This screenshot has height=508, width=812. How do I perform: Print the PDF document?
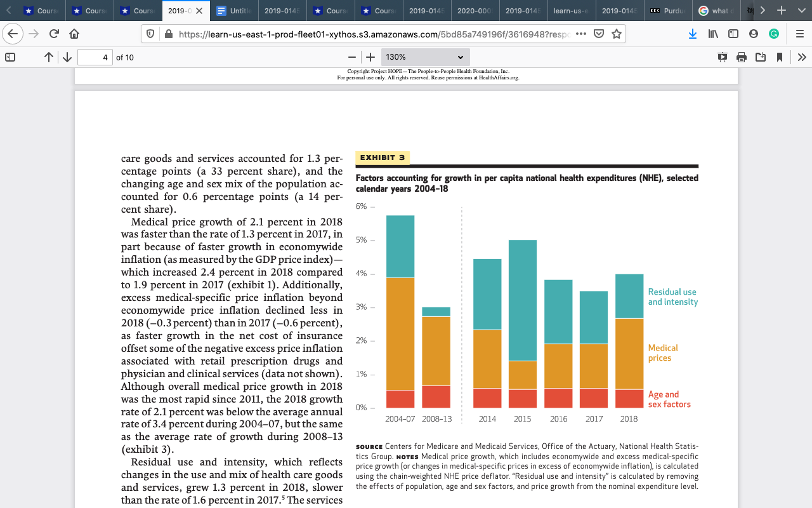tap(742, 57)
